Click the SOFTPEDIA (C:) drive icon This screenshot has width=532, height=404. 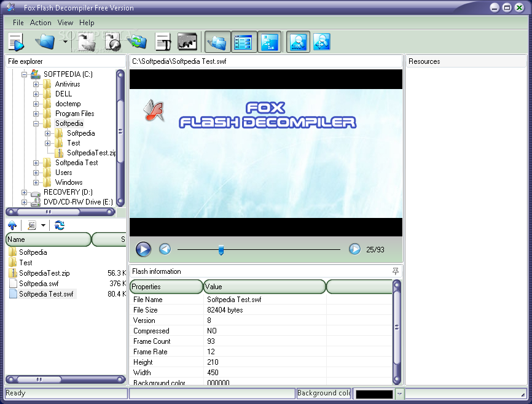click(x=35, y=74)
